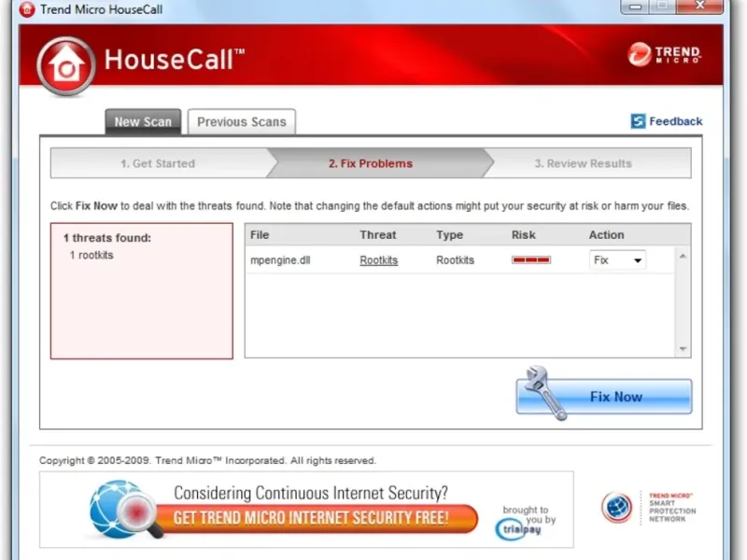Click the wrench icon on Fix Now
This screenshot has width=747, height=560.
click(x=545, y=393)
